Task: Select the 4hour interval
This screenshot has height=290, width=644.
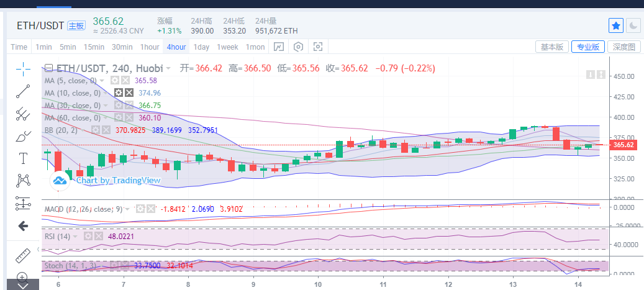Action: pos(176,47)
